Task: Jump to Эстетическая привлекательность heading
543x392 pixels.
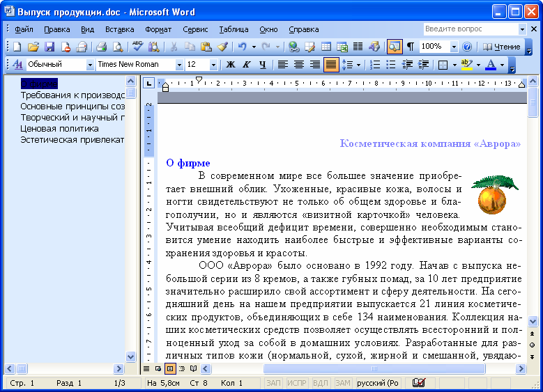Action: pyautogui.click(x=72, y=140)
